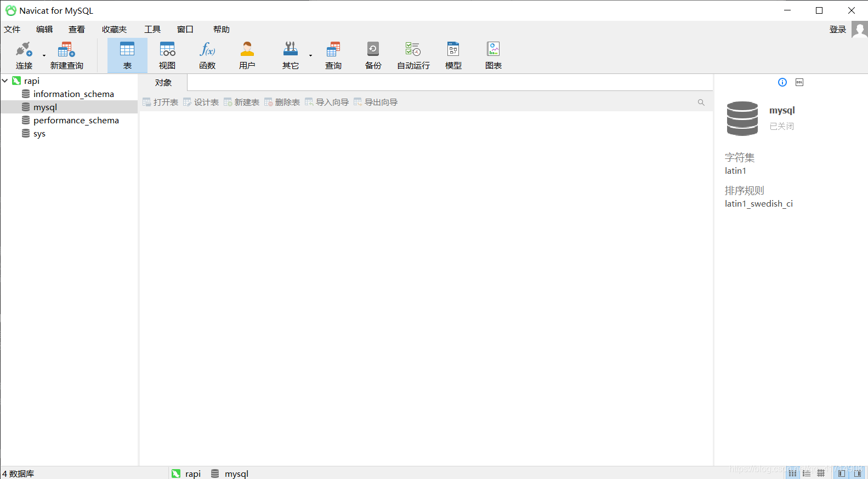Open the Function (函数) objects
Image resolution: width=868 pixels, height=479 pixels.
point(207,55)
